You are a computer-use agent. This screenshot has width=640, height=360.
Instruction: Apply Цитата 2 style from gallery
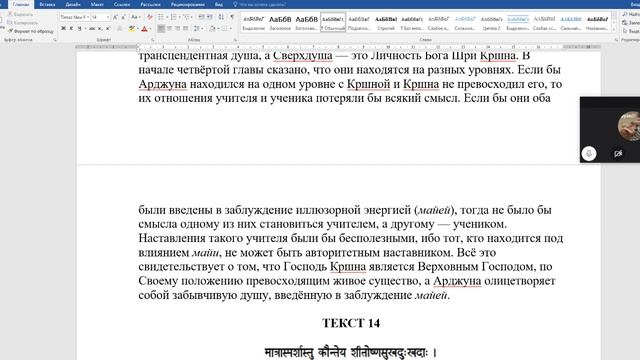click(x=491, y=22)
